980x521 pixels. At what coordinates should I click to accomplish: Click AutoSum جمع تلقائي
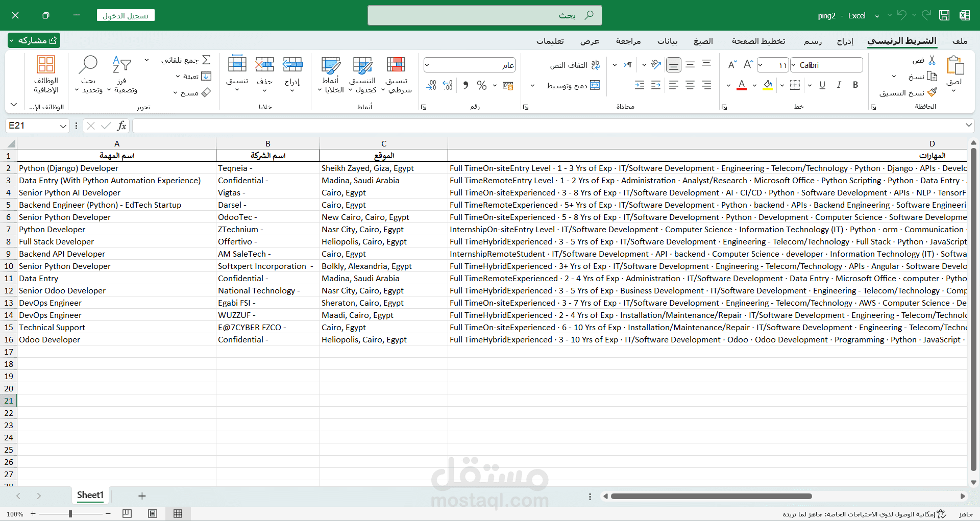(186, 60)
